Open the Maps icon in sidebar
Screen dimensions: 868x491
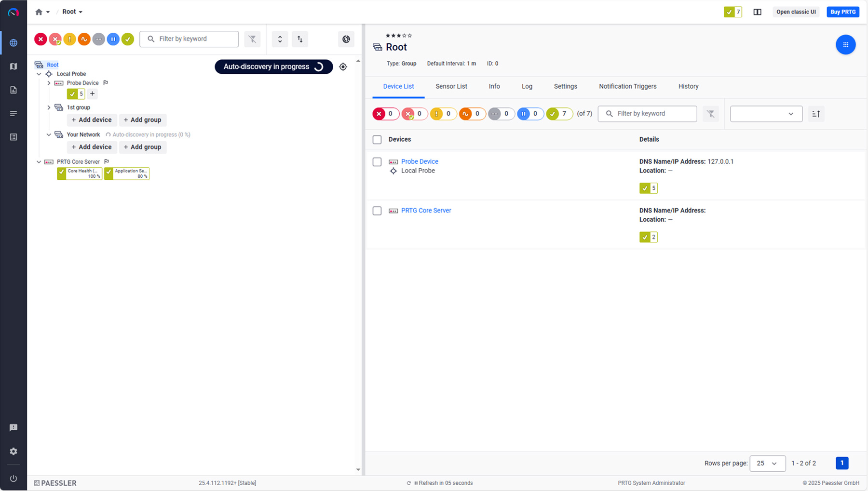(14, 66)
